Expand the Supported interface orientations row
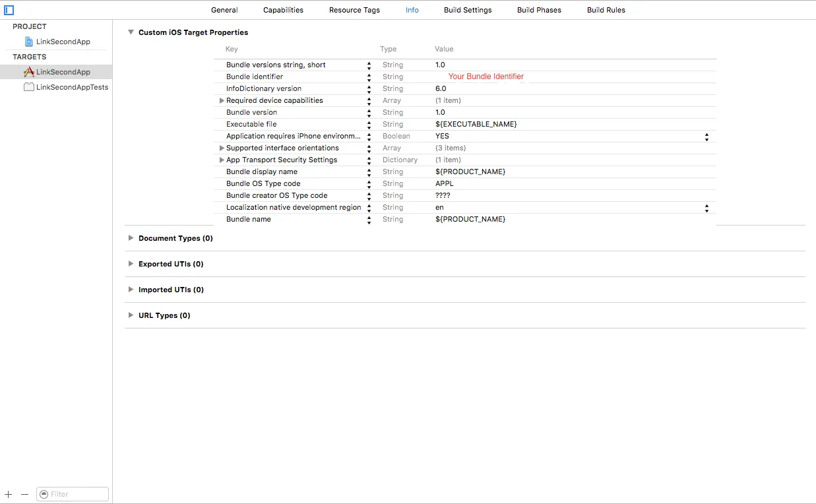Screen dimensions: 816x504 [x=222, y=148]
